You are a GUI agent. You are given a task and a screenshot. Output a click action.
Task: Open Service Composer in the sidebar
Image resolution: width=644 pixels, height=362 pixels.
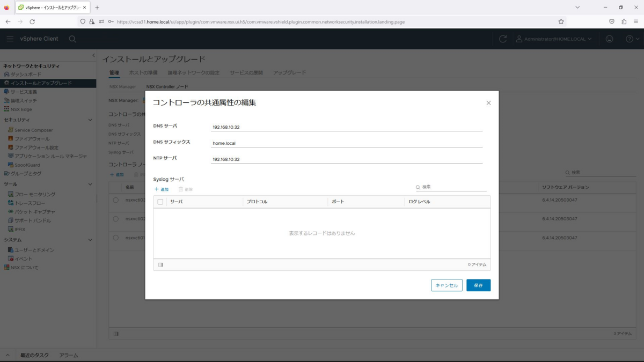[33, 130]
